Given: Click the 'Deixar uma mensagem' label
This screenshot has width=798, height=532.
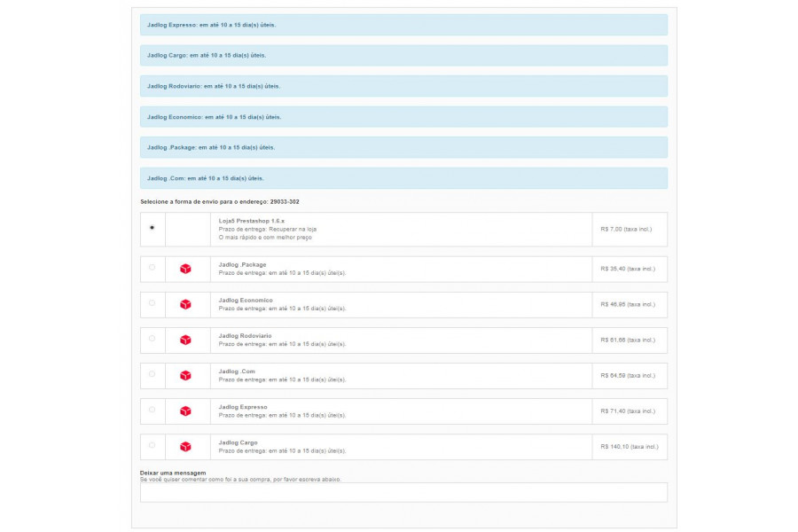Looking at the screenshot, I should pyautogui.click(x=173, y=473).
